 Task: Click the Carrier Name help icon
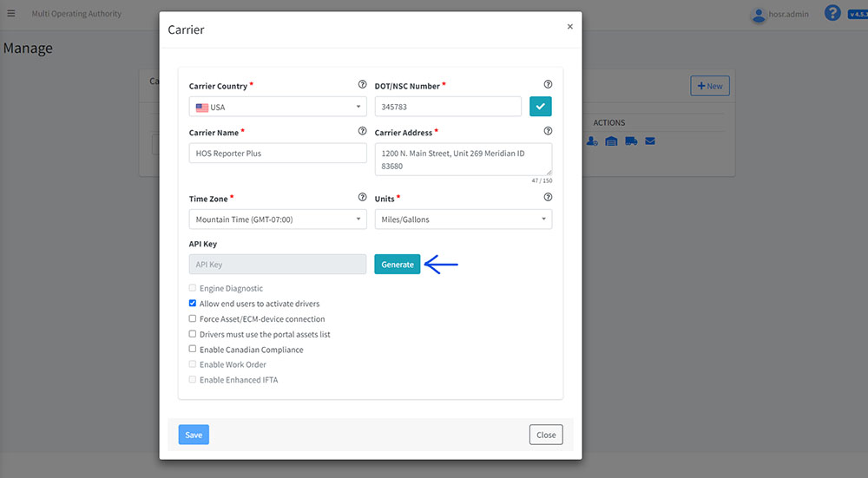[362, 131]
